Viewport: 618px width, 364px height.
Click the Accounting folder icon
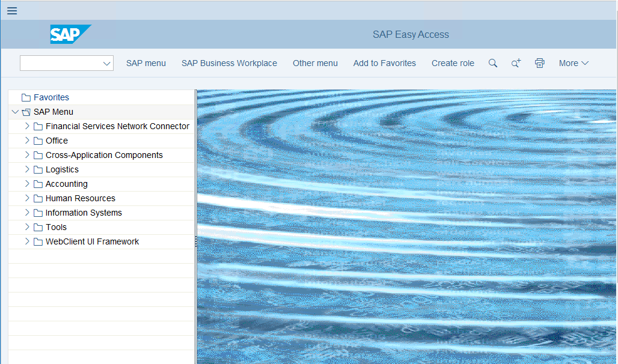click(38, 184)
